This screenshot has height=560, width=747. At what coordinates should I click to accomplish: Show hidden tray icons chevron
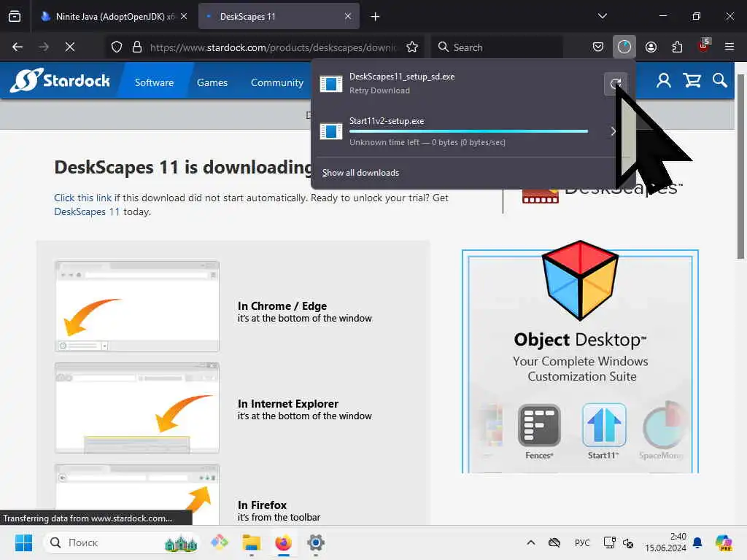(531, 542)
